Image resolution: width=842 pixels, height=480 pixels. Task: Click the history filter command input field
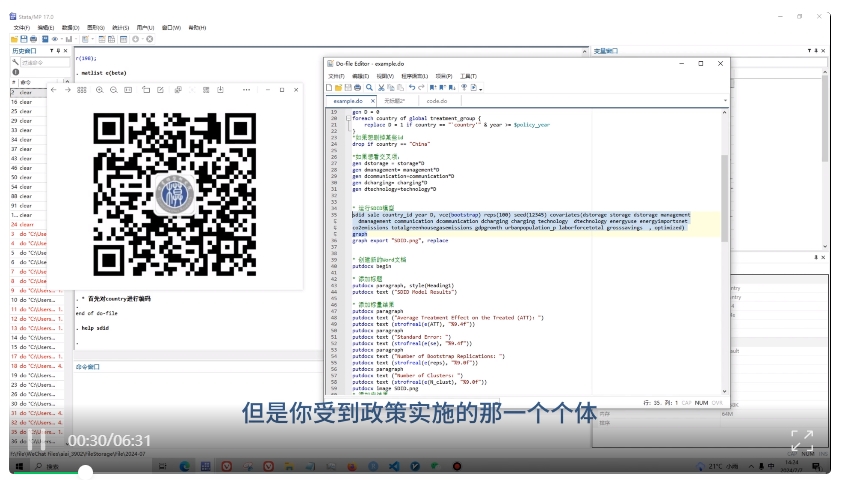pyautogui.click(x=45, y=62)
